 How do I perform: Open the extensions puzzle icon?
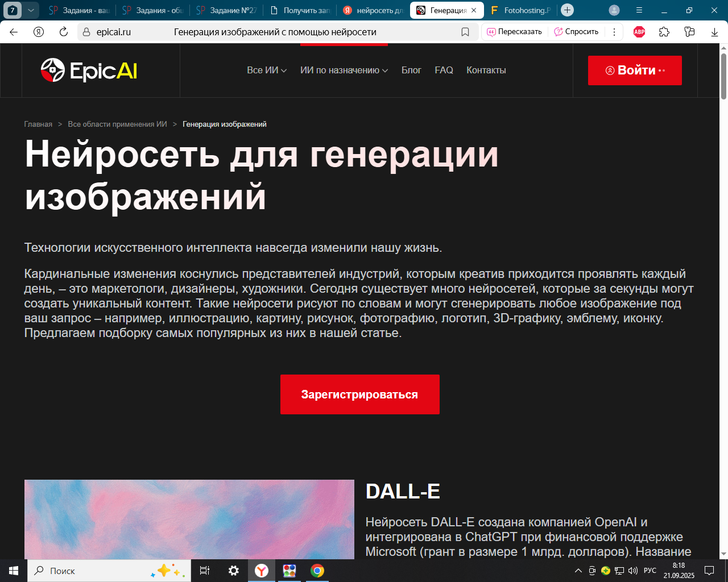664,32
